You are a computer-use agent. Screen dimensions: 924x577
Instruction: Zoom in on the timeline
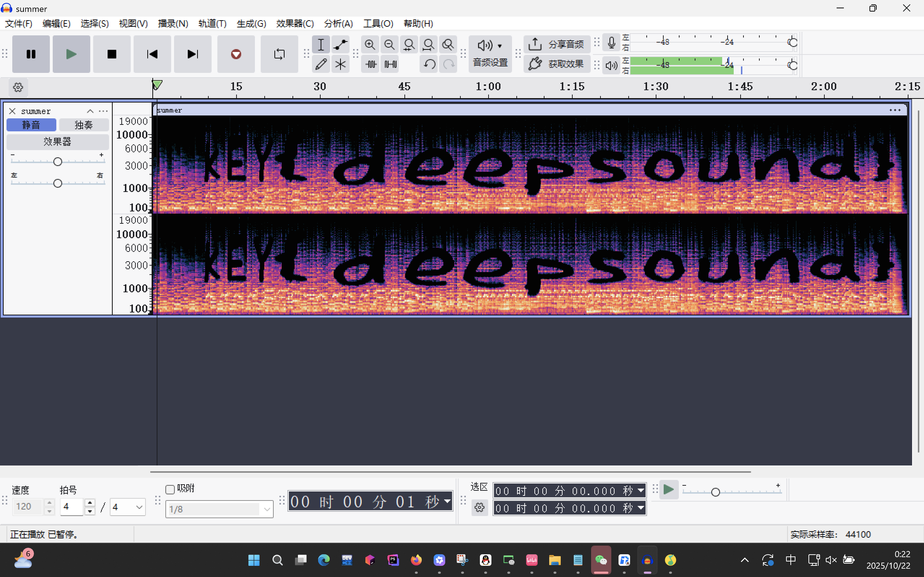[x=370, y=45]
